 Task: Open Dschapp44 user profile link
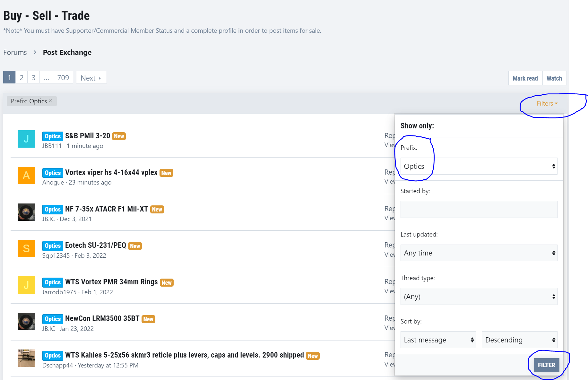coord(58,365)
